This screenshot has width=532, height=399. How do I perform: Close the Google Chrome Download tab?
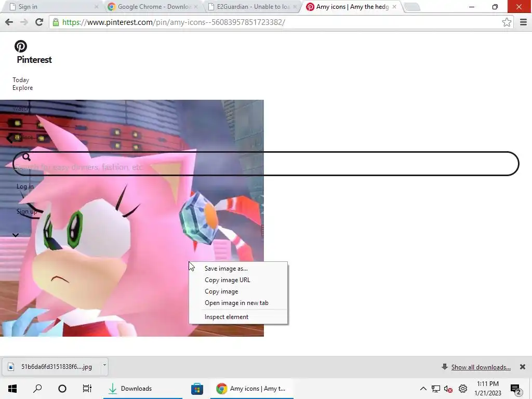point(196,6)
